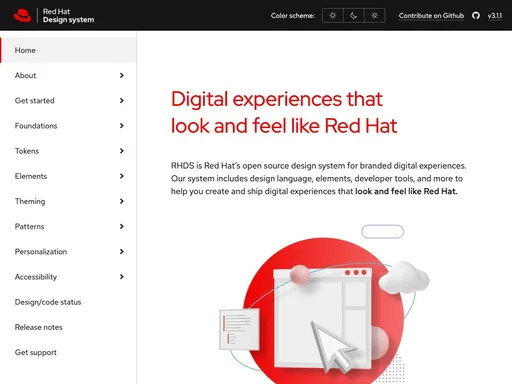Select Foundations label in sidebar
The image size is (512, 384).
point(36,126)
